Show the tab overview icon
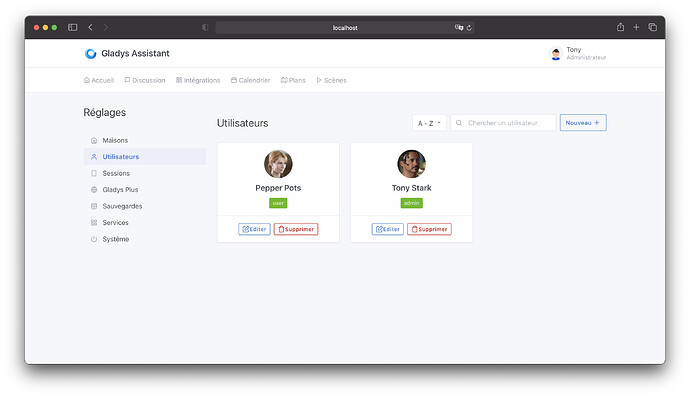 pos(653,27)
